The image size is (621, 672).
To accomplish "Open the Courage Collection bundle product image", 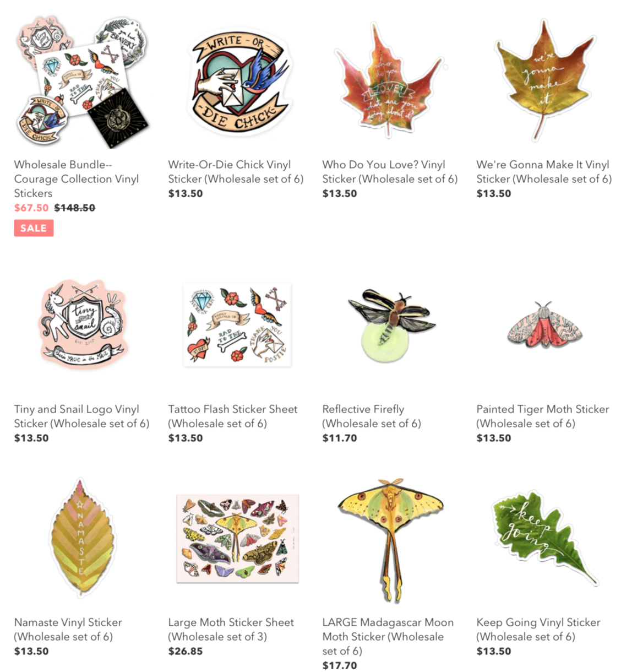I will [x=82, y=82].
